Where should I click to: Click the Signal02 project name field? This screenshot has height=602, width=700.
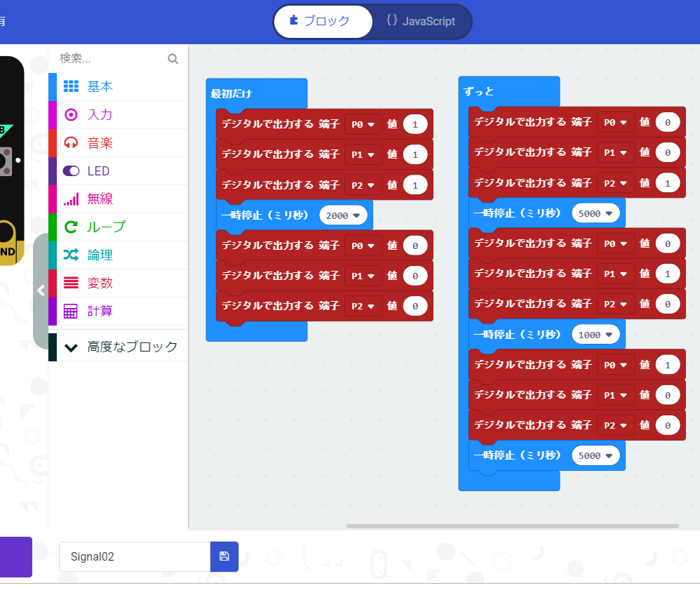tap(133, 556)
